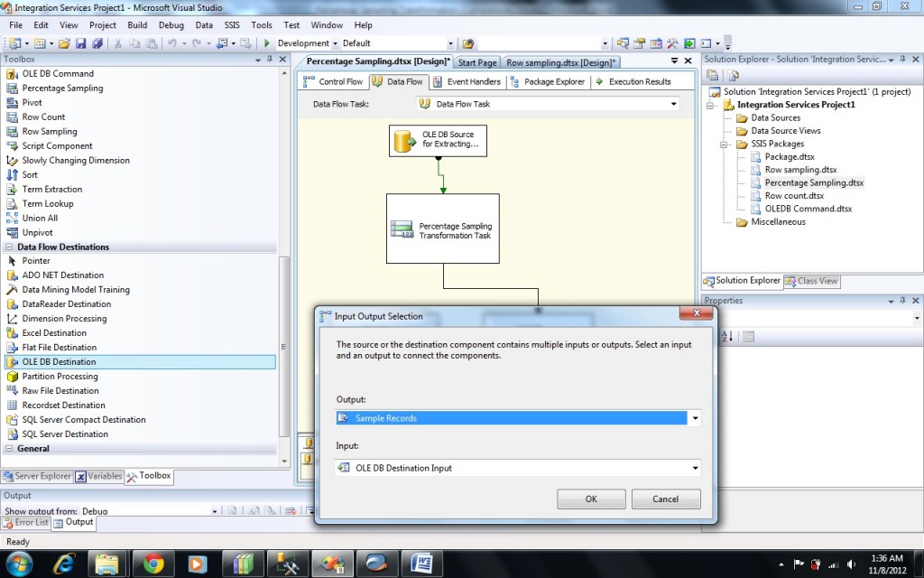Choose Excel Destination from the Toolbox

pyautogui.click(x=54, y=332)
